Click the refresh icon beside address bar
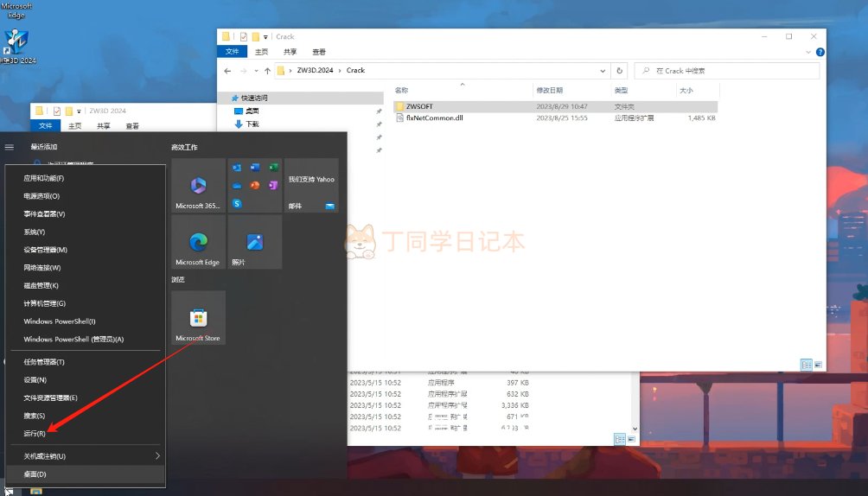The height and width of the screenshot is (496, 868). pyautogui.click(x=619, y=71)
